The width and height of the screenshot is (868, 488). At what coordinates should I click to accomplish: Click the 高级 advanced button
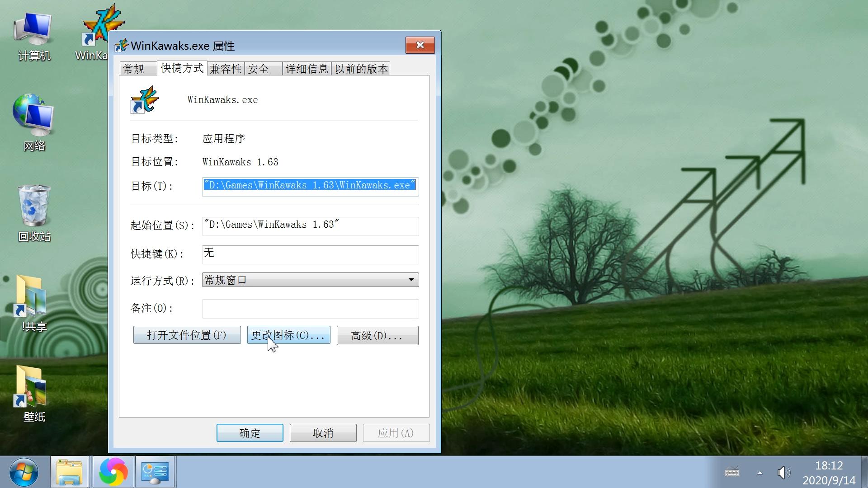tap(377, 335)
